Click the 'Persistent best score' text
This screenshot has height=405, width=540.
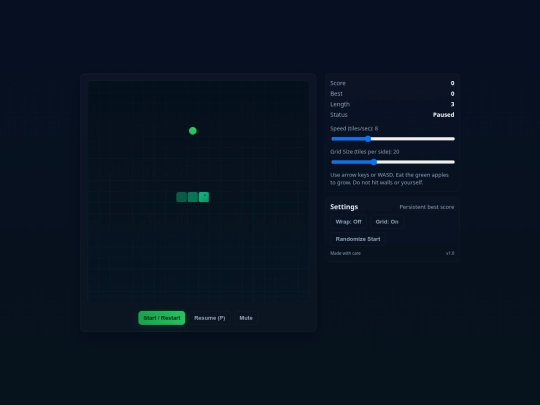(427, 207)
